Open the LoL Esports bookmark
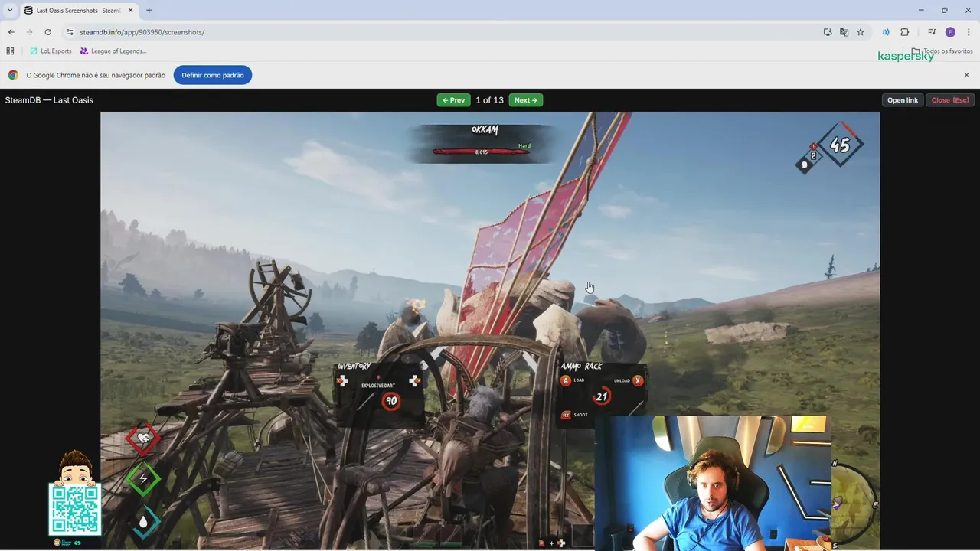980x551 pixels. [x=51, y=51]
